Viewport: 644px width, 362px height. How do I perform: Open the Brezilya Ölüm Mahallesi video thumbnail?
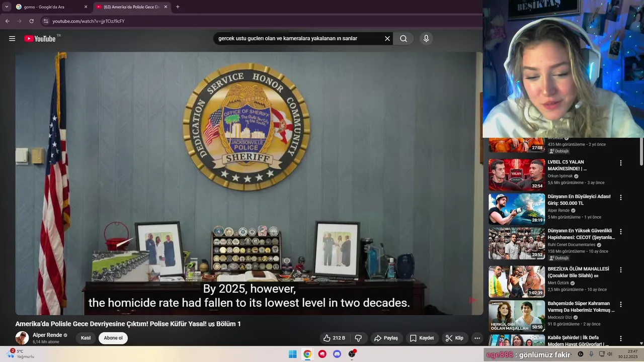(x=517, y=282)
